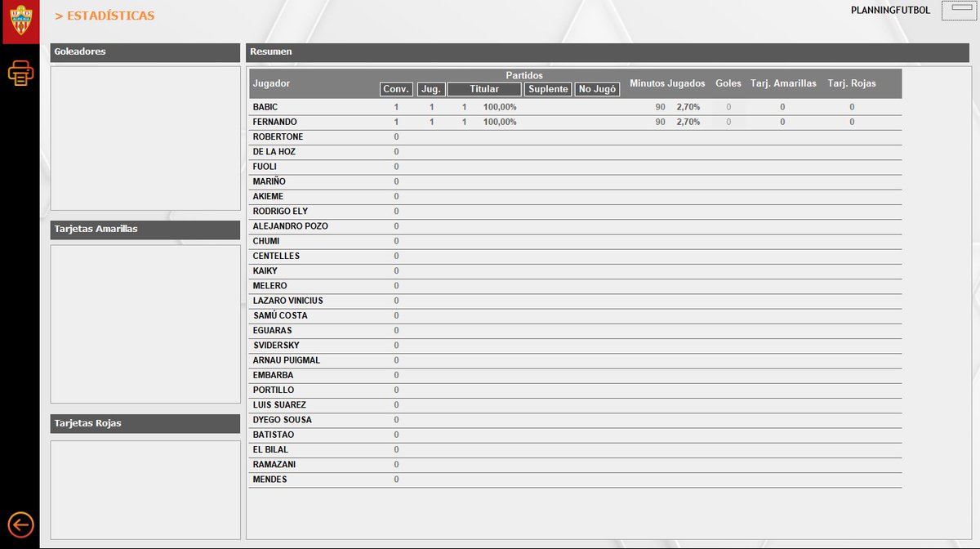
Task: Select player row CENTELLES
Action: coord(576,257)
